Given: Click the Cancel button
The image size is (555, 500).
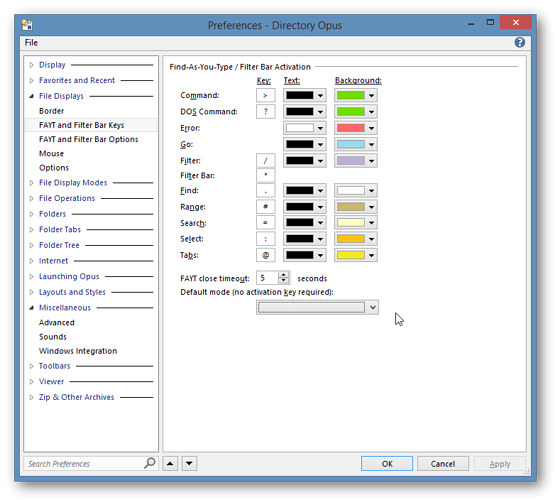Looking at the screenshot, I should 442,464.
